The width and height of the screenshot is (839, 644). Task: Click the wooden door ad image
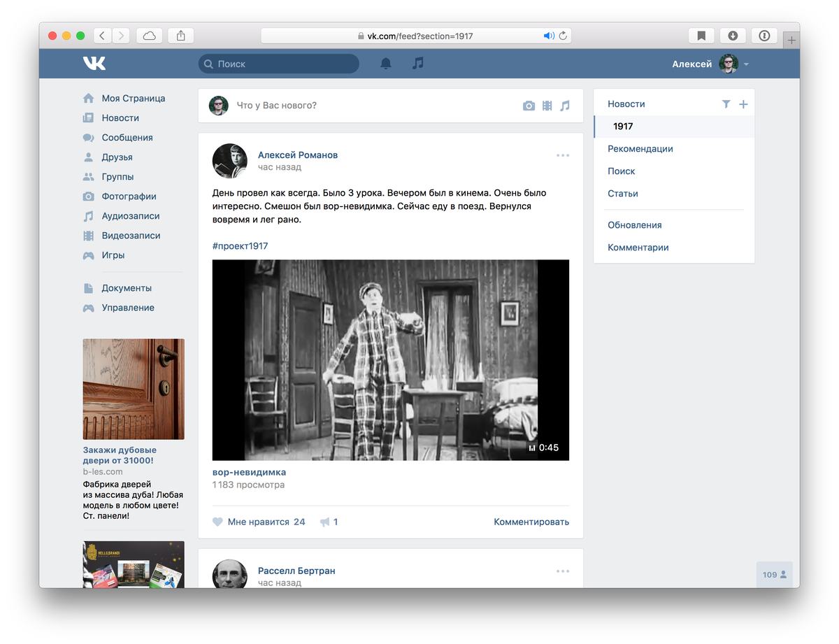[134, 389]
